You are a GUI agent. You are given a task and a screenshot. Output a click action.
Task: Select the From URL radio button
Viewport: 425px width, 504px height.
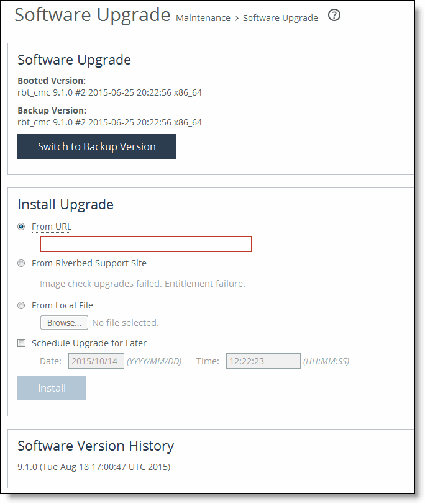[x=21, y=227]
